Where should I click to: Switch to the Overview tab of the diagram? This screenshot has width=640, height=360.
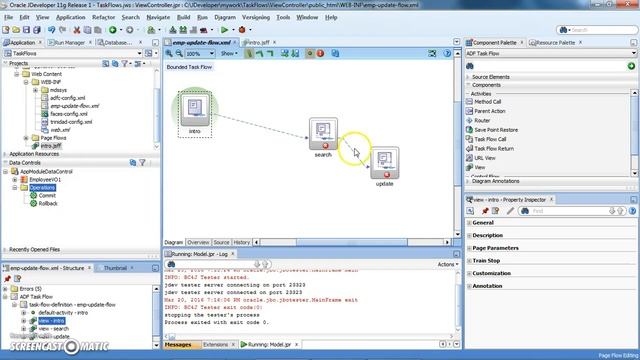coord(198,242)
